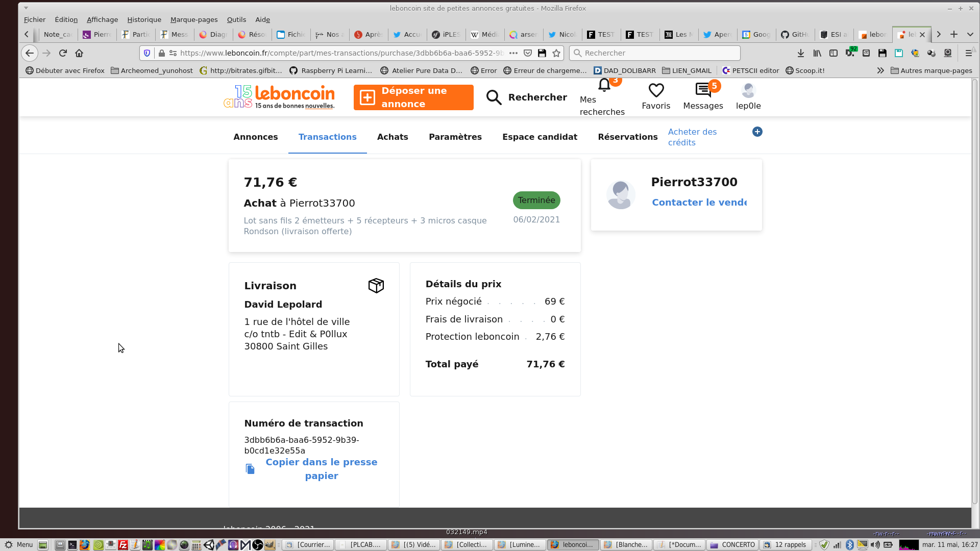This screenshot has height=551, width=980.
Task: Toggle the Firefox sidebar view
Action: (x=834, y=53)
